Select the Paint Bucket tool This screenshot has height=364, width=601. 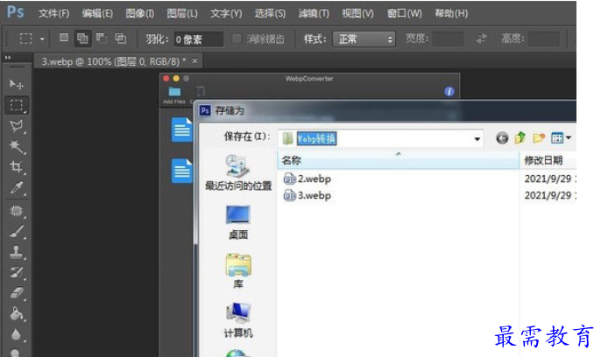(16, 314)
